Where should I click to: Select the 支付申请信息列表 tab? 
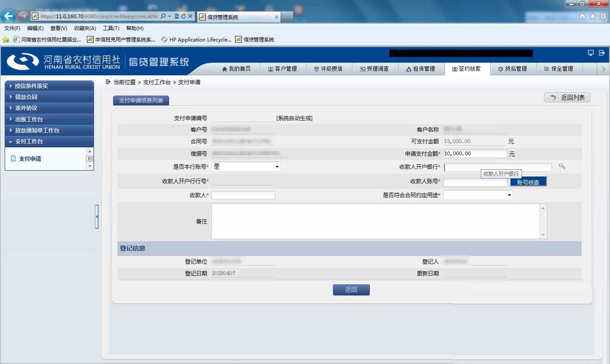coord(141,100)
